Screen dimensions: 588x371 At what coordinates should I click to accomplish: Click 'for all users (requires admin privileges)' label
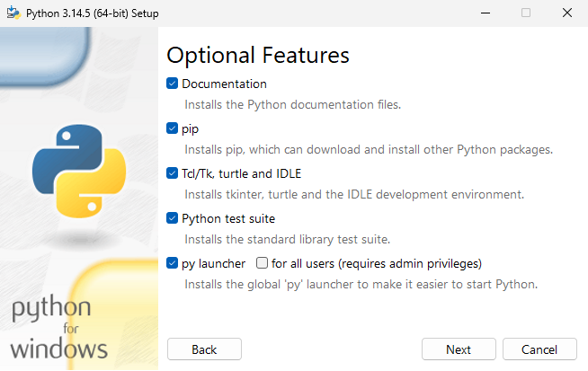point(377,264)
